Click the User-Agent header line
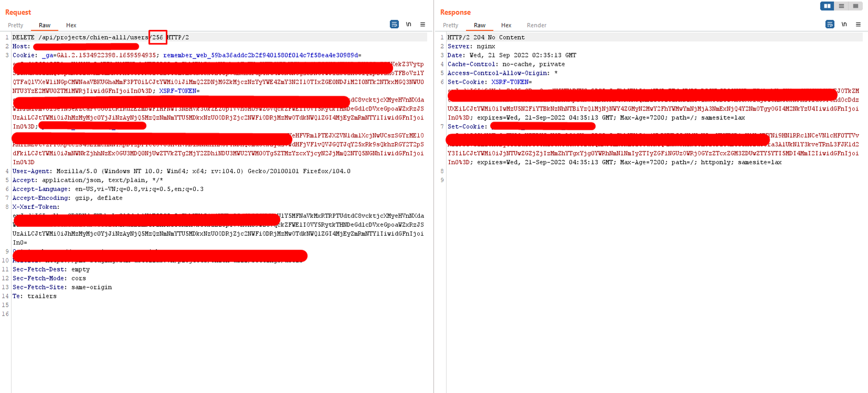This screenshot has height=393, width=868. (x=181, y=171)
